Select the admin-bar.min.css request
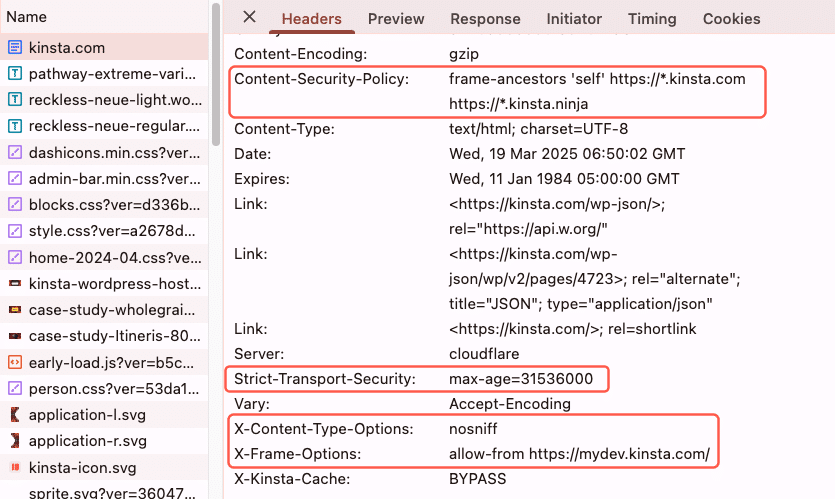The width and height of the screenshot is (835, 499). coord(104,178)
